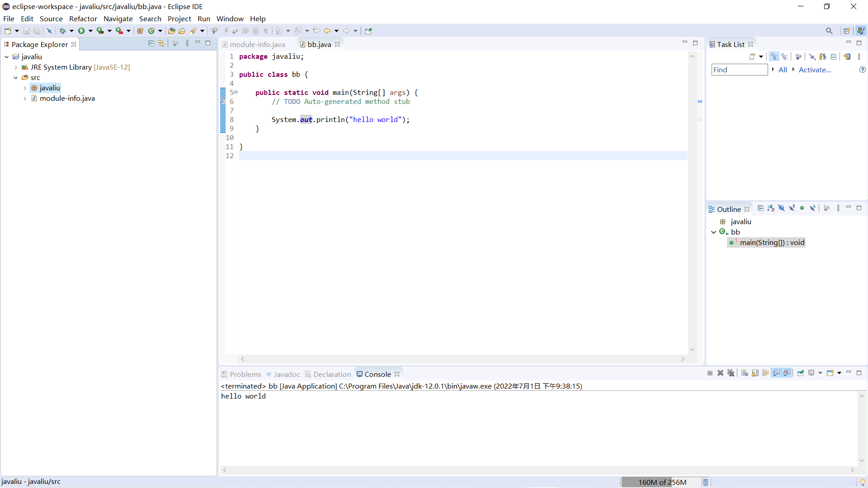Click Remove Launch console X icon
This screenshot has height=488, width=868.
pos(720,373)
